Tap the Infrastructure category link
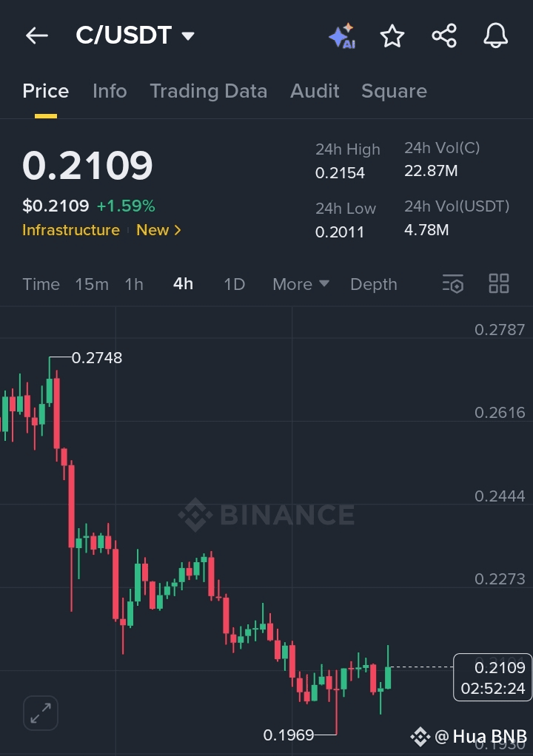Image resolution: width=533 pixels, height=756 pixels. click(x=71, y=230)
